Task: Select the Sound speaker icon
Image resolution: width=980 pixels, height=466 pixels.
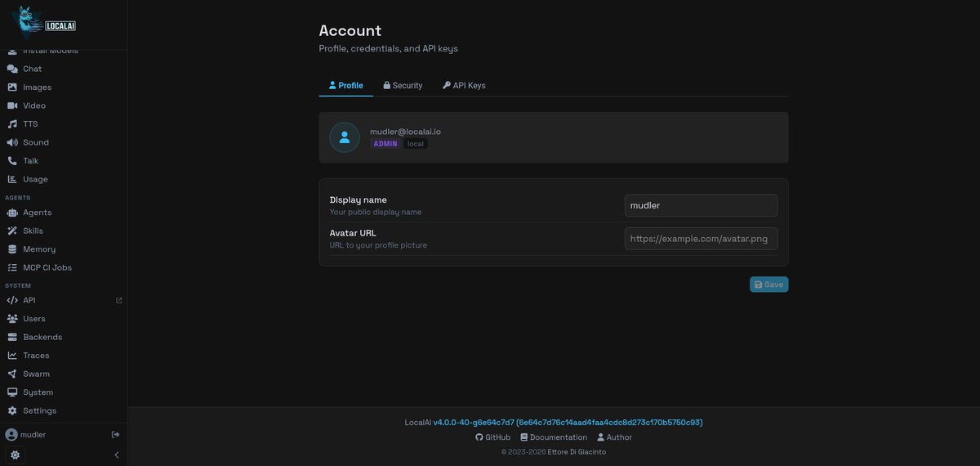Action: pos(12,142)
